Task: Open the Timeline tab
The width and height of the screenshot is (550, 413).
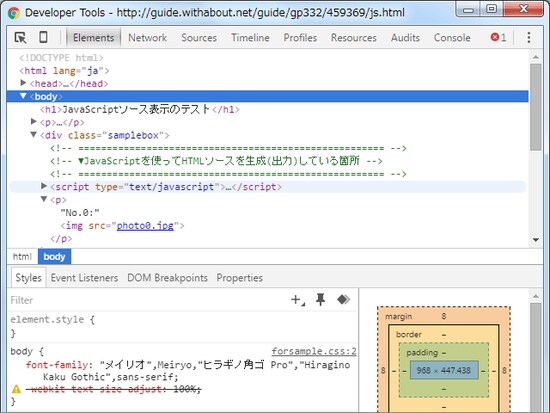Action: click(x=250, y=38)
